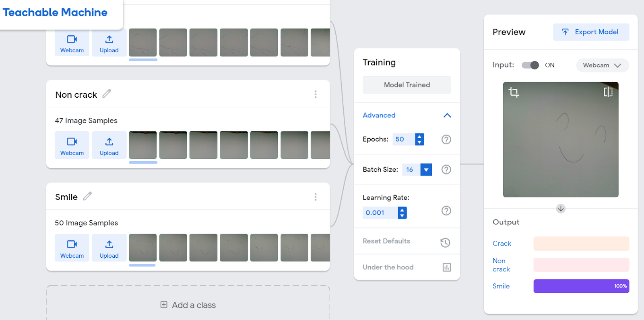
Task: Rename the Non crack class with pencil icon
Action: 107,94
